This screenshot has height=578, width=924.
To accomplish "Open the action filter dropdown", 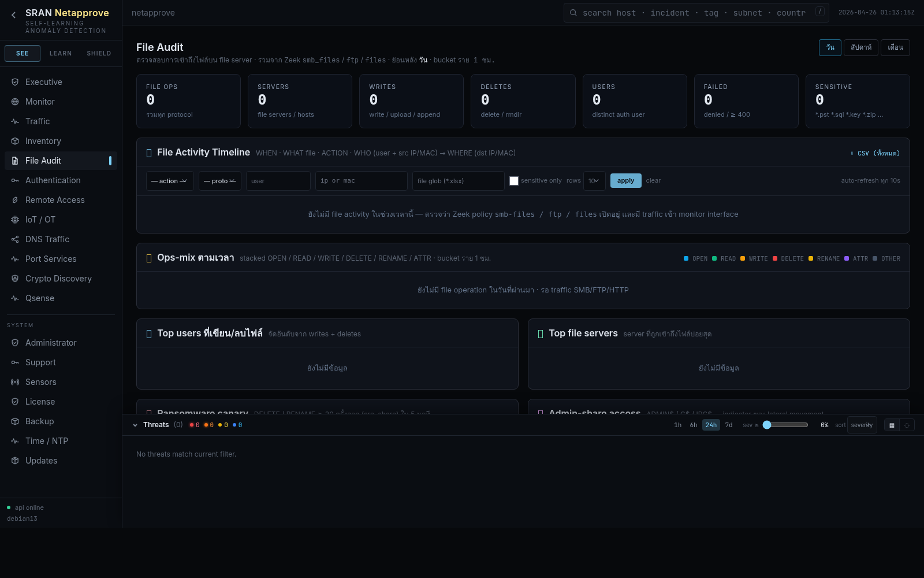I will point(170,181).
